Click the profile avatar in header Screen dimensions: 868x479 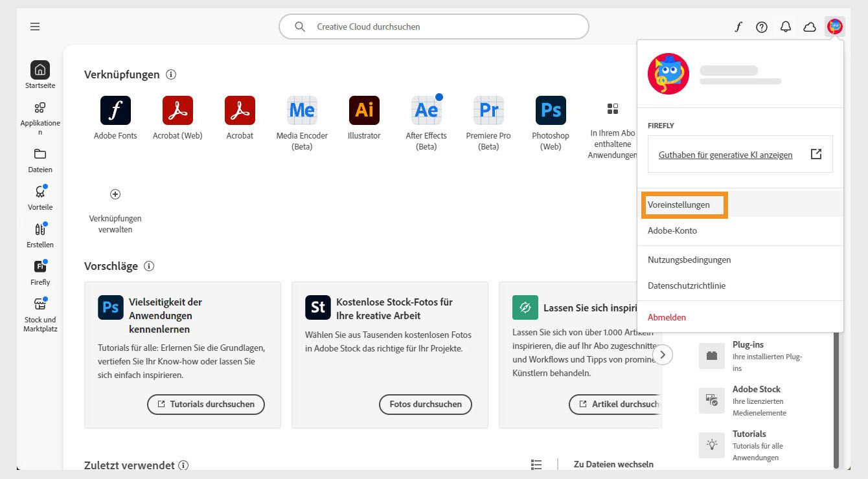(835, 27)
